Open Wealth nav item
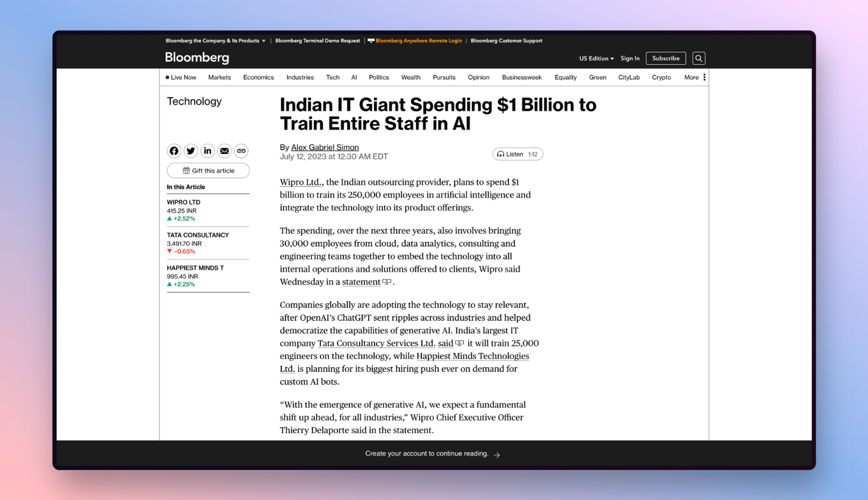The width and height of the screenshot is (868, 500). click(411, 77)
